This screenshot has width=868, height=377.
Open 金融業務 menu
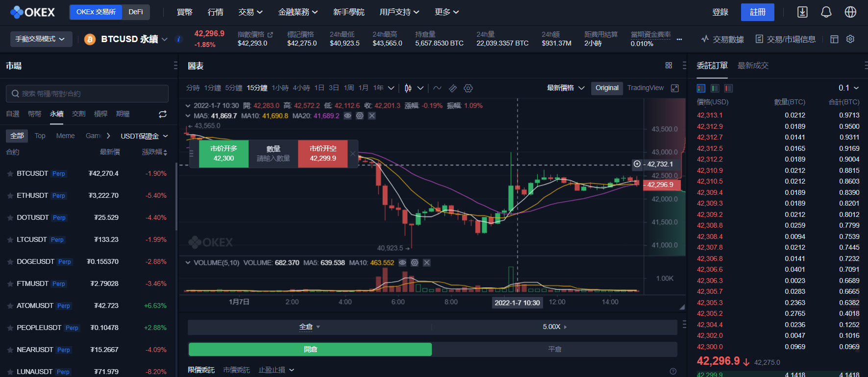tap(298, 12)
